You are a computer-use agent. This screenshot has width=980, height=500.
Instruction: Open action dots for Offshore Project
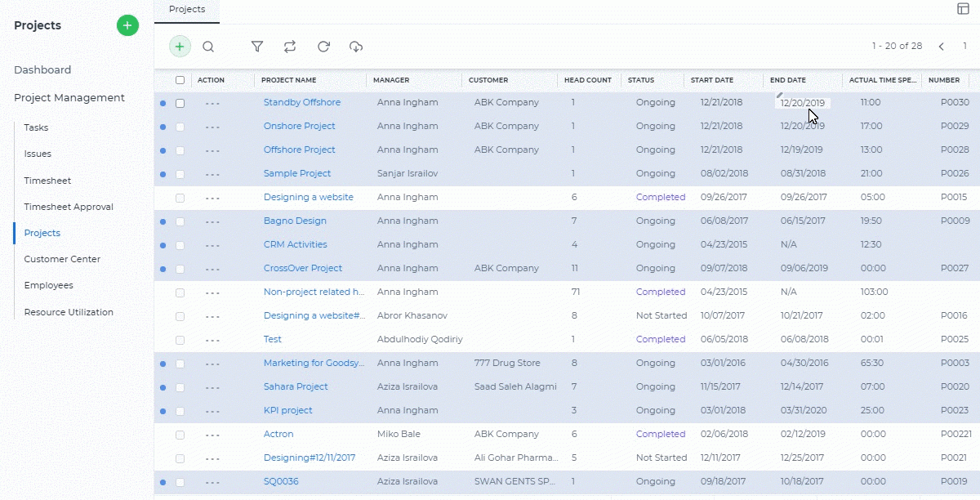point(213,151)
